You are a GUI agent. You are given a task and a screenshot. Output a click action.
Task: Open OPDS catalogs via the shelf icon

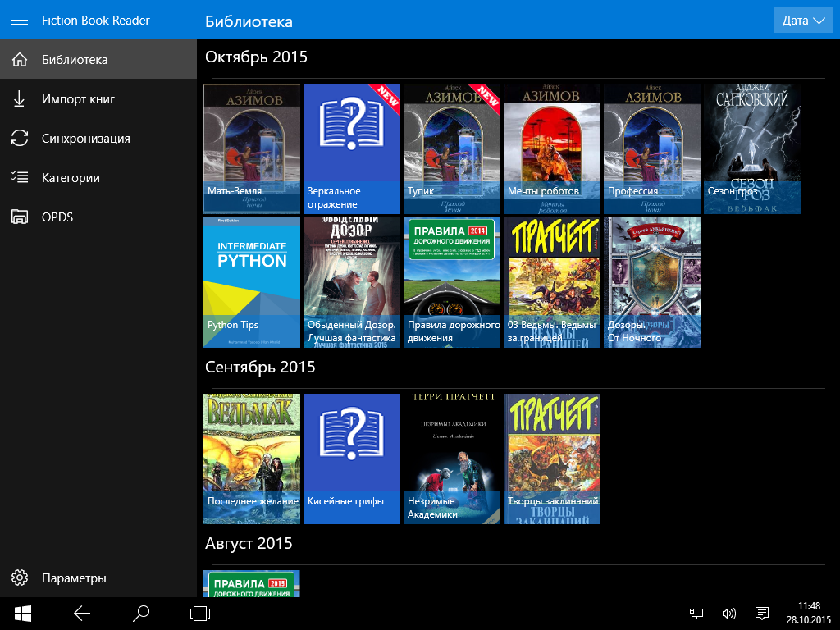click(20, 217)
